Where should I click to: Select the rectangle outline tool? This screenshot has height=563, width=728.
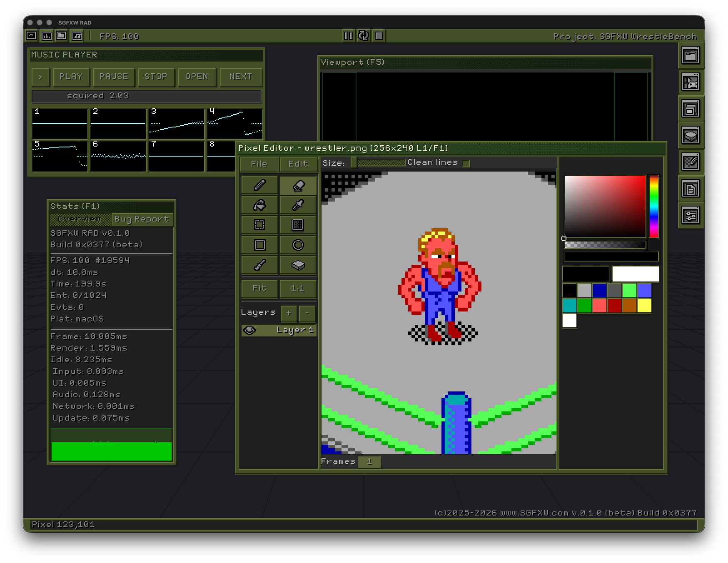coord(259,245)
